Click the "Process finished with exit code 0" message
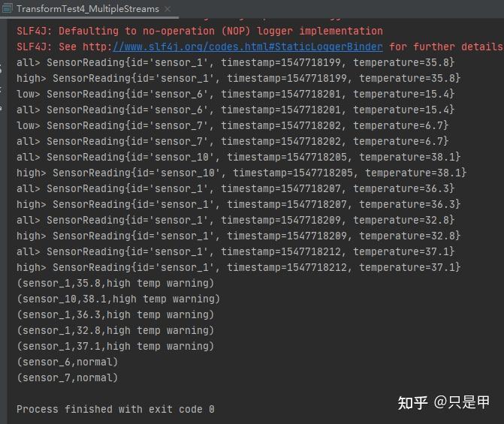Screen dimensions: 504x424 tap(115, 409)
